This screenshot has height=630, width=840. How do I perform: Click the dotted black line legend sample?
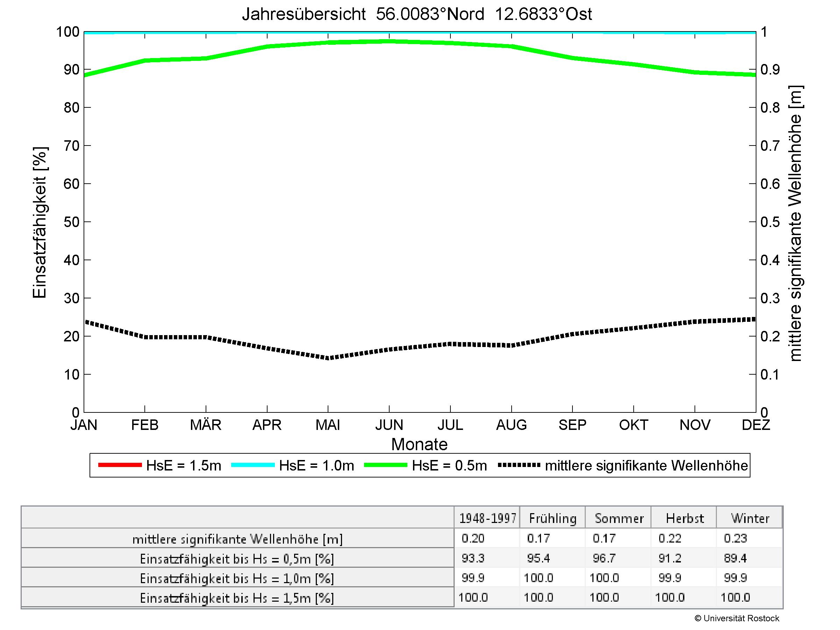click(x=519, y=465)
